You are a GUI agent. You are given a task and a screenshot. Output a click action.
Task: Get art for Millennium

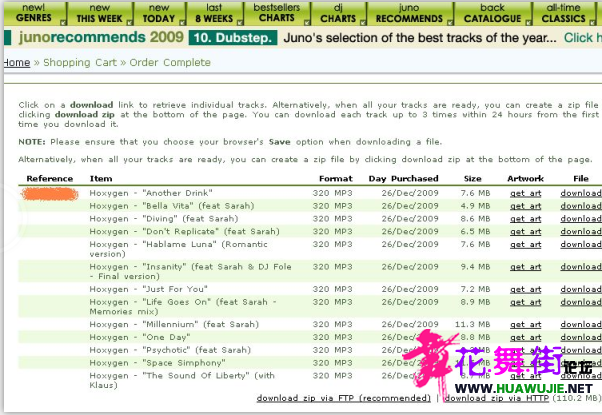tap(526, 325)
